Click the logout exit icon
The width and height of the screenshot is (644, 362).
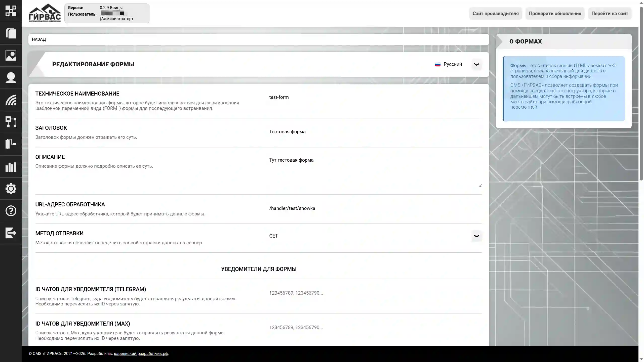(11, 233)
